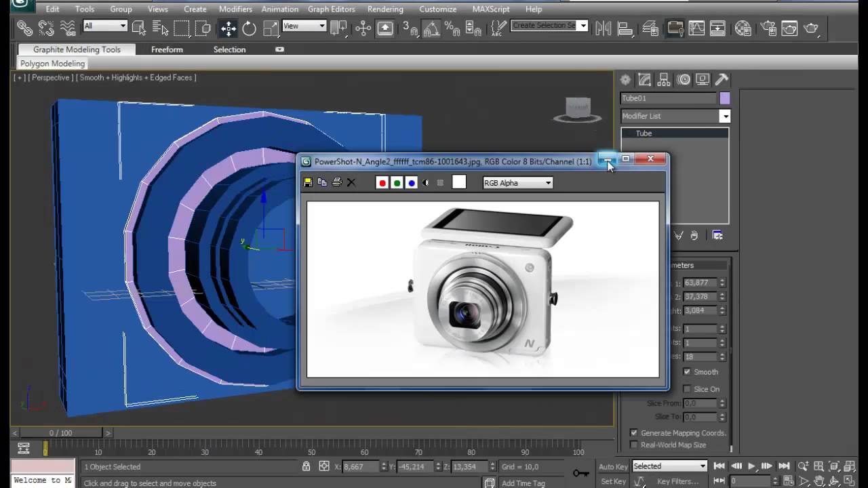Click the Align tool

point(625,28)
